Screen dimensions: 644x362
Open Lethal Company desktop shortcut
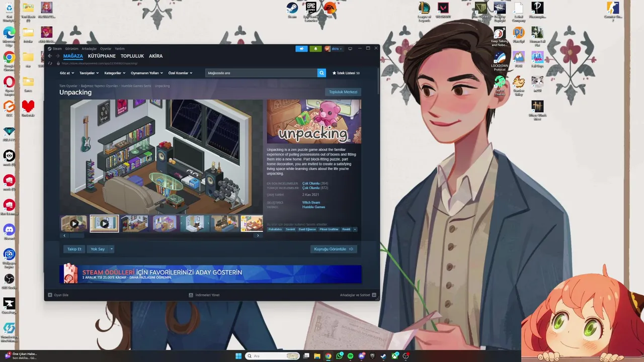518,11
